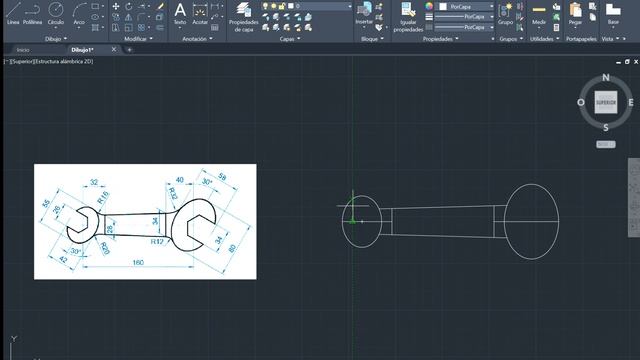Select the Polilínea tool

click(x=32, y=13)
